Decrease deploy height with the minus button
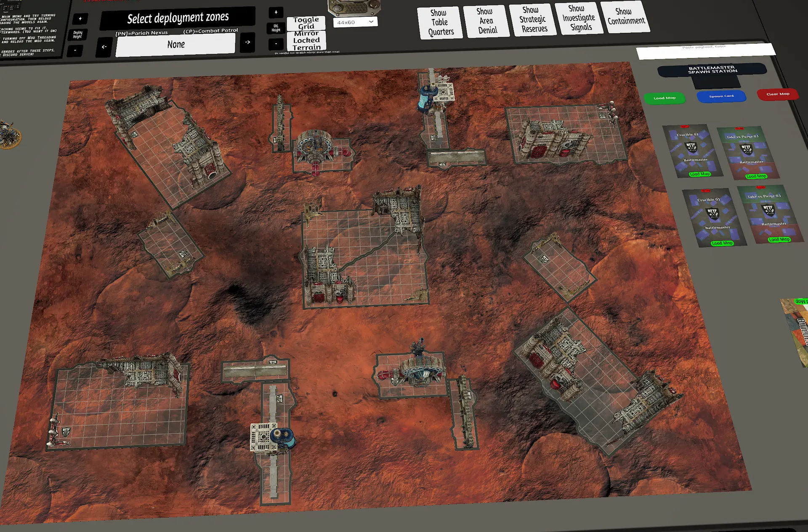Viewport: 808px width, 532px height. click(75, 50)
